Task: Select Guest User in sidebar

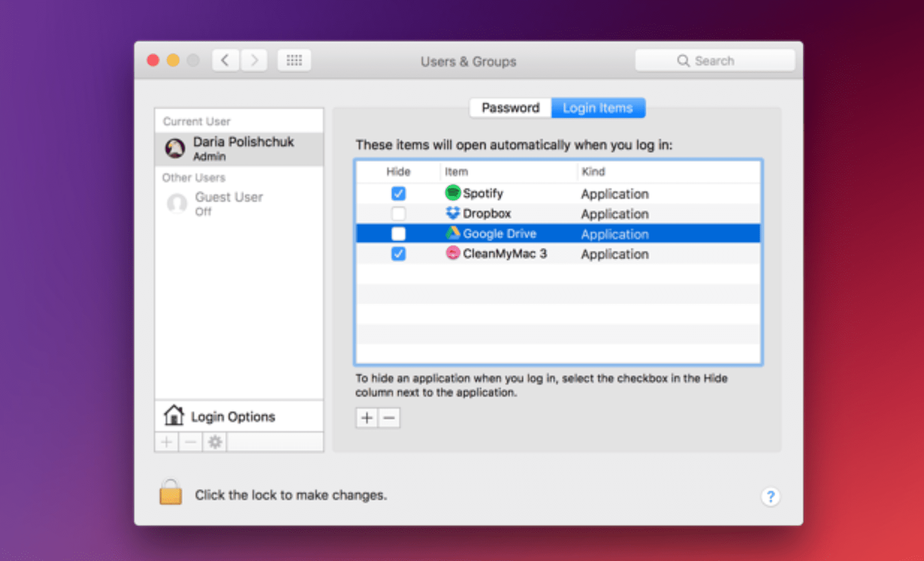Action: 239,204
